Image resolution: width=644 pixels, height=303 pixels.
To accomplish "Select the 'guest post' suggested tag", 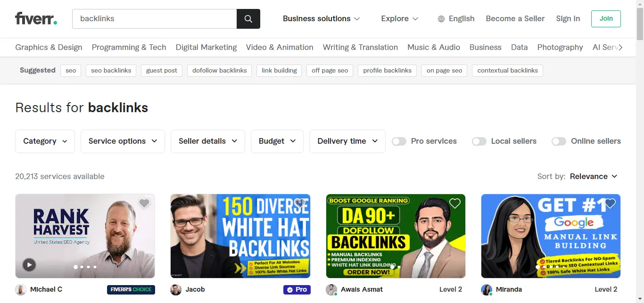I will (162, 71).
